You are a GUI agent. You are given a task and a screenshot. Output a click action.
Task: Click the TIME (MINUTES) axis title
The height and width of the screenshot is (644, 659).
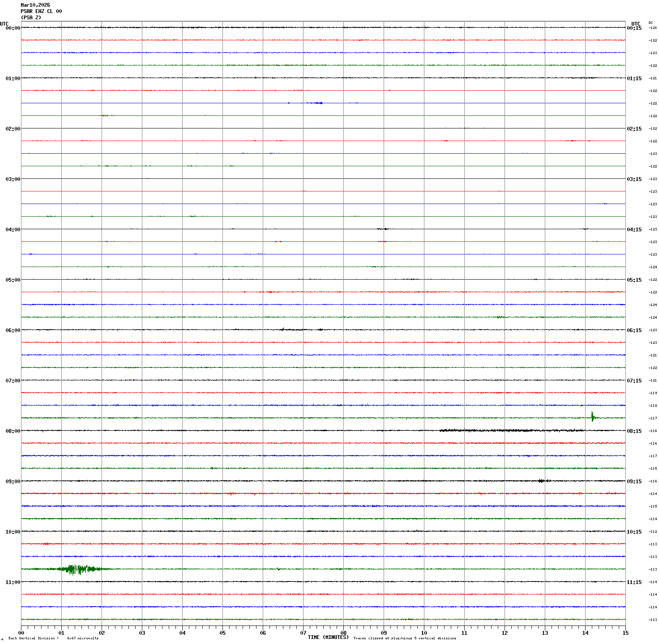[x=328, y=637]
